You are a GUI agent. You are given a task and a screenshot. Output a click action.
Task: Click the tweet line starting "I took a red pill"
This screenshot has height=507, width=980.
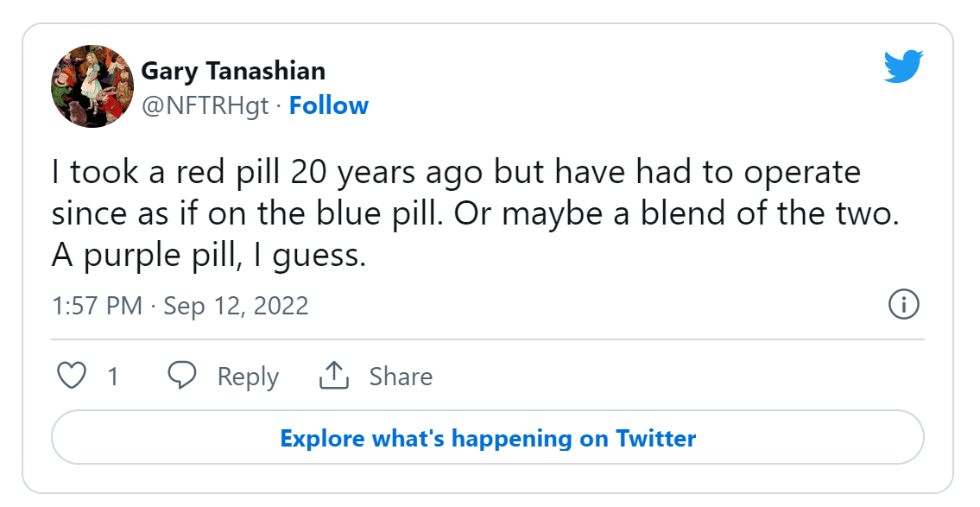[456, 173]
